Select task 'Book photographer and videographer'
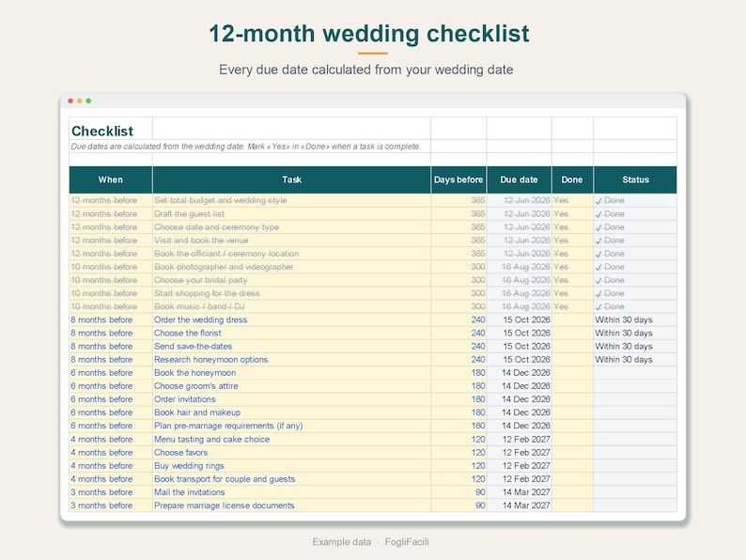This screenshot has height=560, width=746. click(x=291, y=267)
